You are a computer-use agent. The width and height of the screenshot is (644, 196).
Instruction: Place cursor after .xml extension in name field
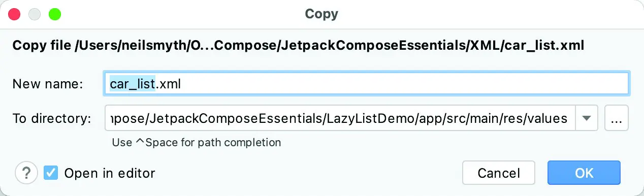point(182,84)
